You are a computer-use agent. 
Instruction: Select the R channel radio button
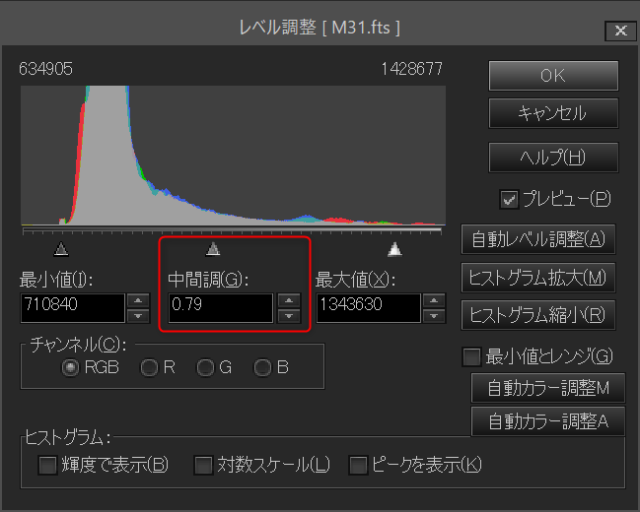click(149, 368)
